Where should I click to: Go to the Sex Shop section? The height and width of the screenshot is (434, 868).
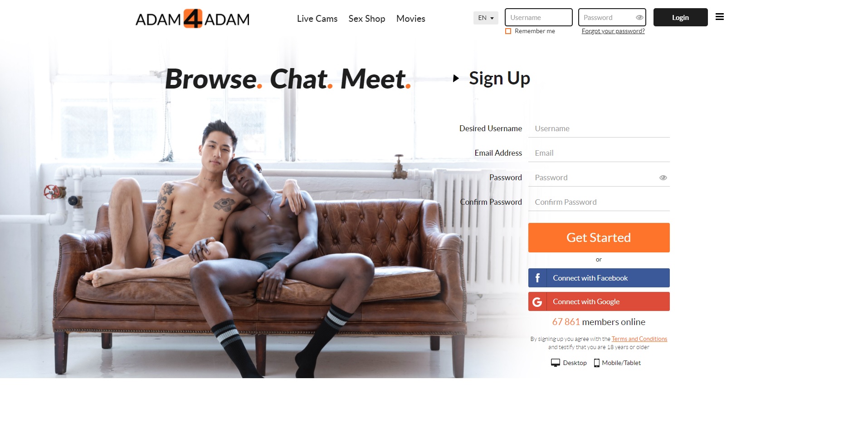pyautogui.click(x=367, y=19)
